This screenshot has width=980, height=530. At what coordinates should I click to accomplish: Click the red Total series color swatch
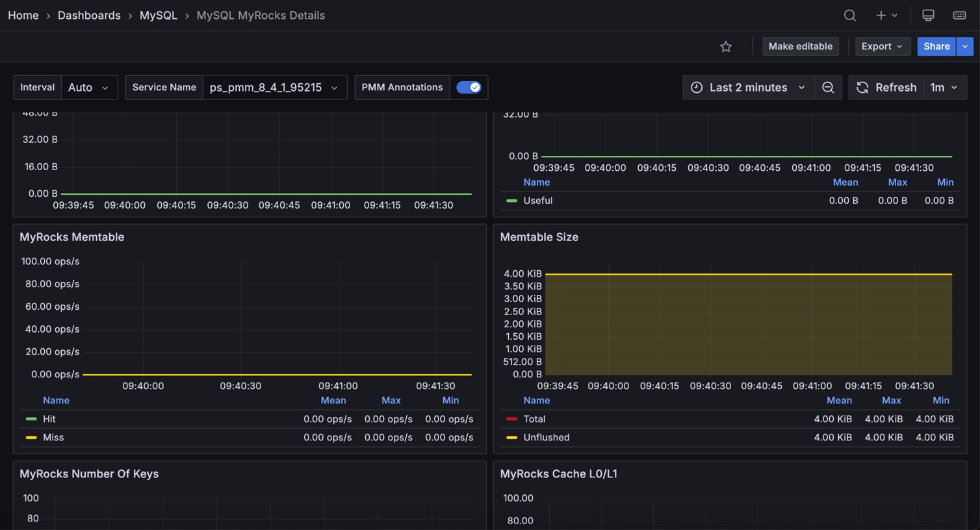511,419
